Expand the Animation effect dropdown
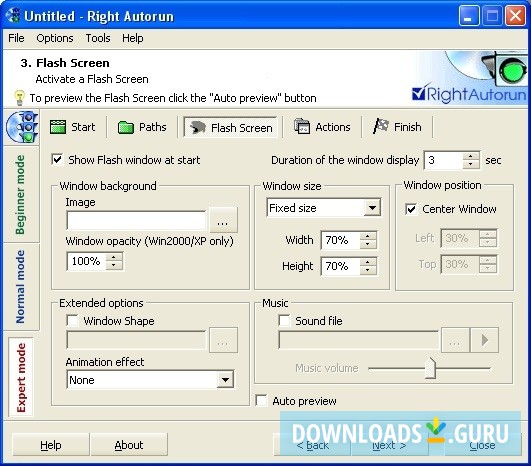The width and height of the screenshot is (531, 466). 225,380
